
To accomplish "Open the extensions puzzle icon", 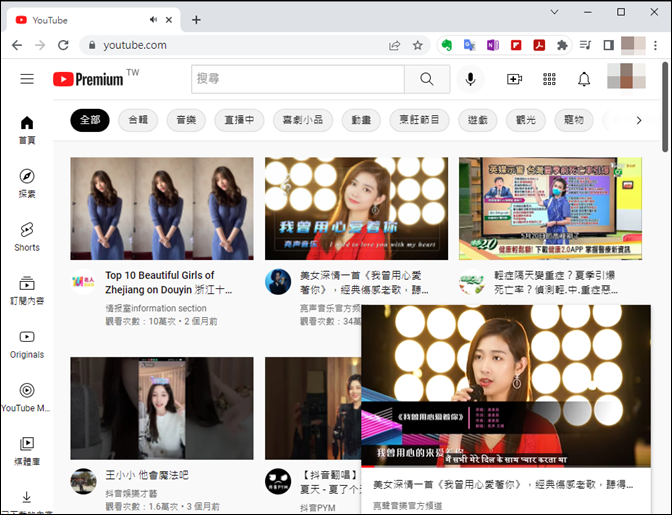I will click(562, 45).
